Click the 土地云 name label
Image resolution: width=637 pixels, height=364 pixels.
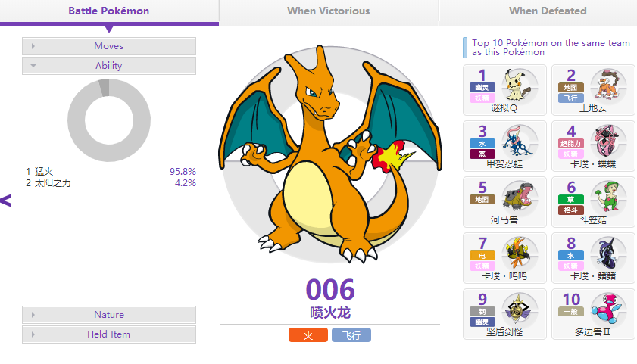(x=593, y=108)
